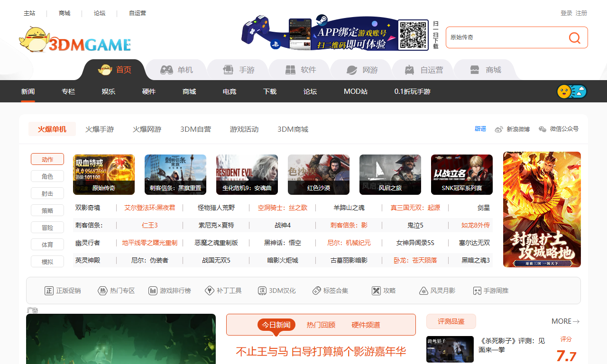This screenshot has height=364, width=607.
Task: Open the 封疆扩土 advertisement banner
Action: [x=542, y=209]
